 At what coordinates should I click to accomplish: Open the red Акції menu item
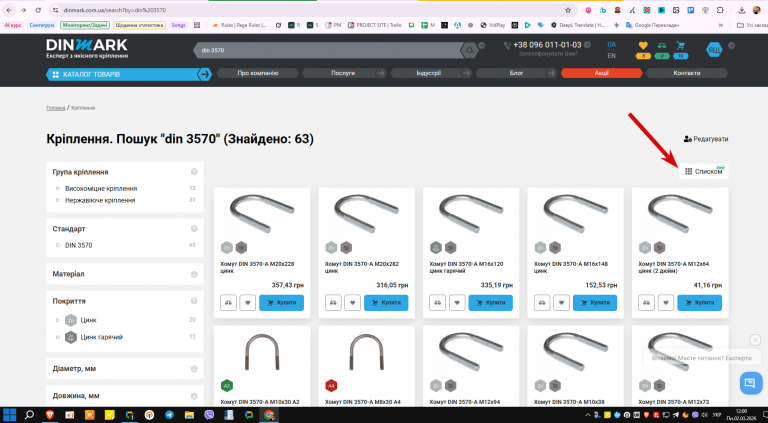[601, 73]
